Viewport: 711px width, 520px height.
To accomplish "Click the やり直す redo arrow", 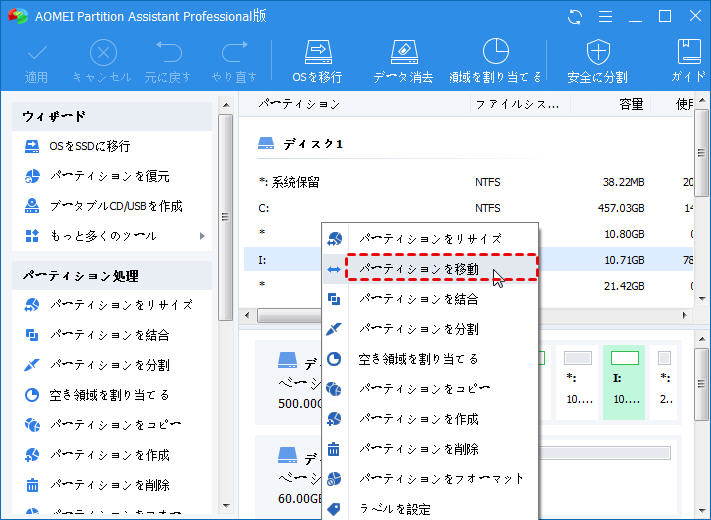I will pos(234,61).
